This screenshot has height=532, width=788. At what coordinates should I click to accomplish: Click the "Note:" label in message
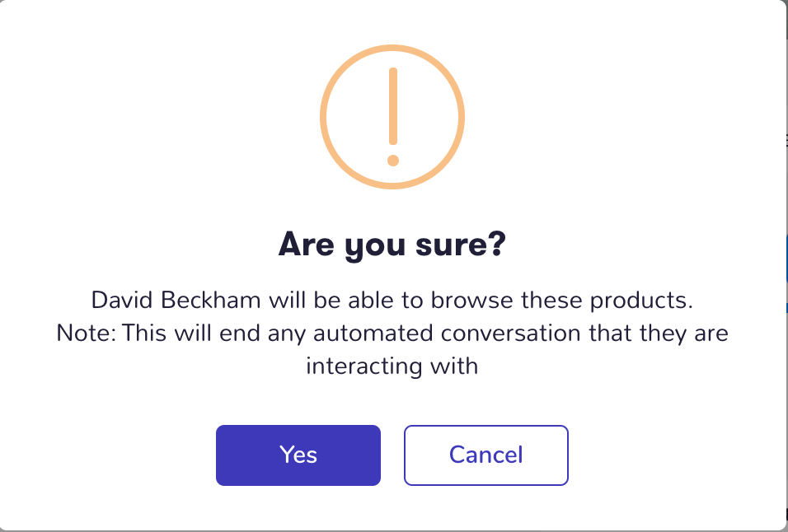(x=86, y=333)
